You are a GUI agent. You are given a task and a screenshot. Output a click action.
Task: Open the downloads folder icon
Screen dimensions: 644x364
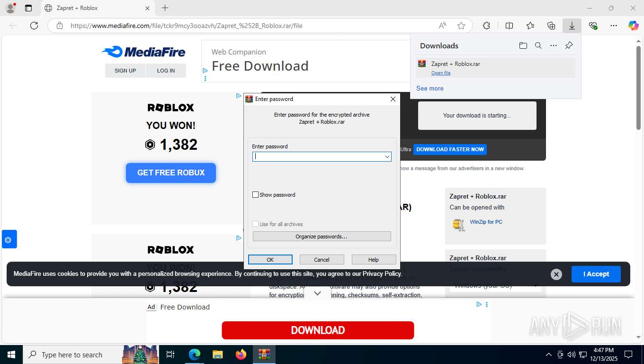click(523, 45)
